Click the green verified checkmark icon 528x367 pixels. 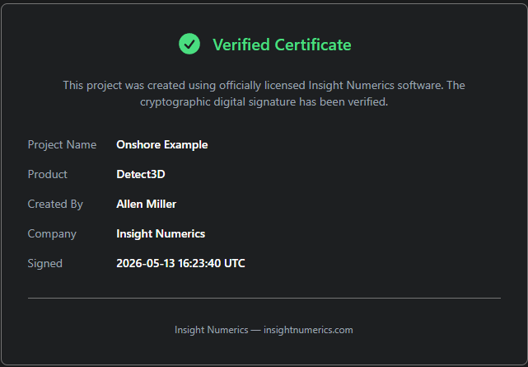click(x=189, y=44)
